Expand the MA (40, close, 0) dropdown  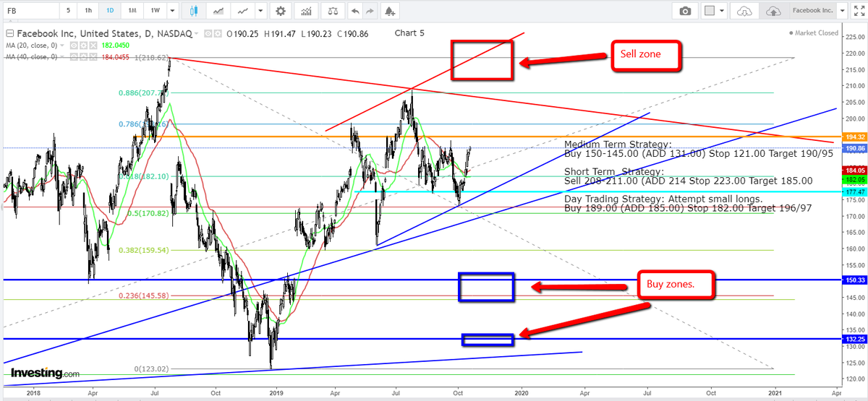[64, 56]
